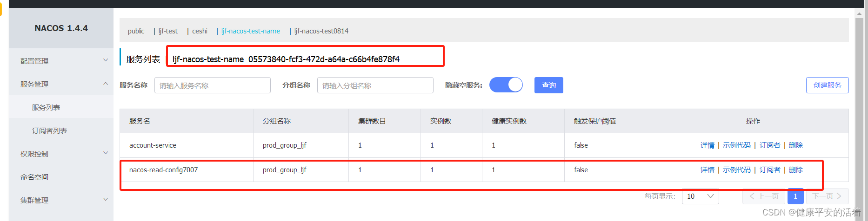The width and height of the screenshot is (868, 221).
Task: Expand the 权限控制 menu chevron
Action: tap(106, 153)
